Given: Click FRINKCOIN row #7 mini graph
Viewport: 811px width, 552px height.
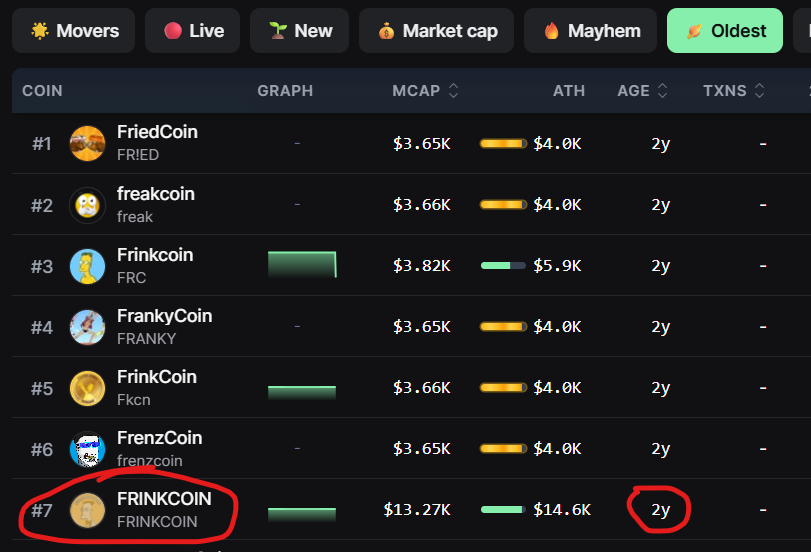Looking at the screenshot, I should click(302, 514).
